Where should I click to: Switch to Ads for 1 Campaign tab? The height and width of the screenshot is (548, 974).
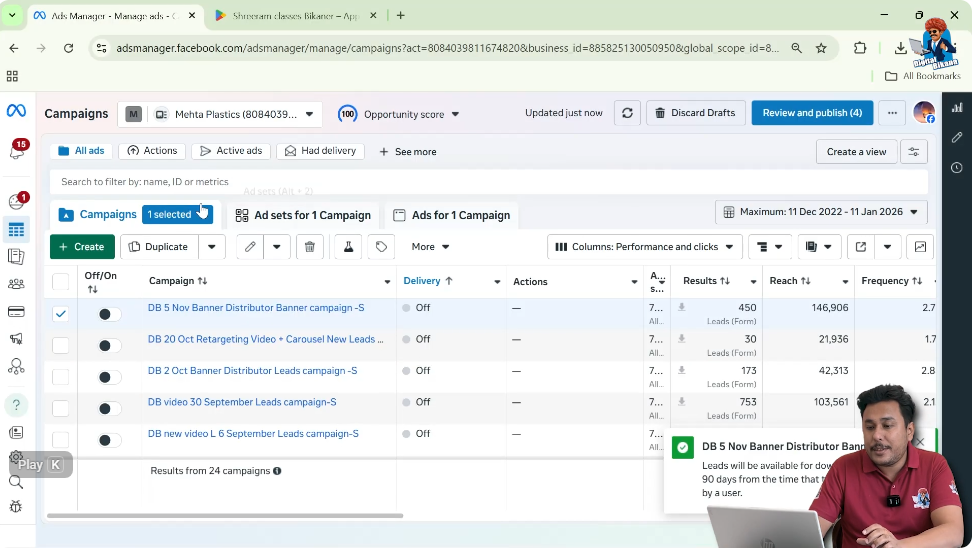click(x=452, y=215)
